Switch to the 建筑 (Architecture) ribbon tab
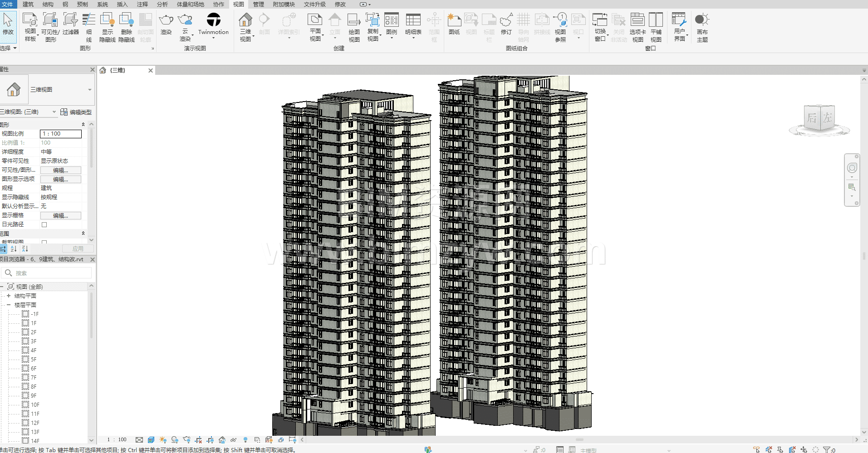This screenshot has width=868, height=453. click(x=28, y=4)
